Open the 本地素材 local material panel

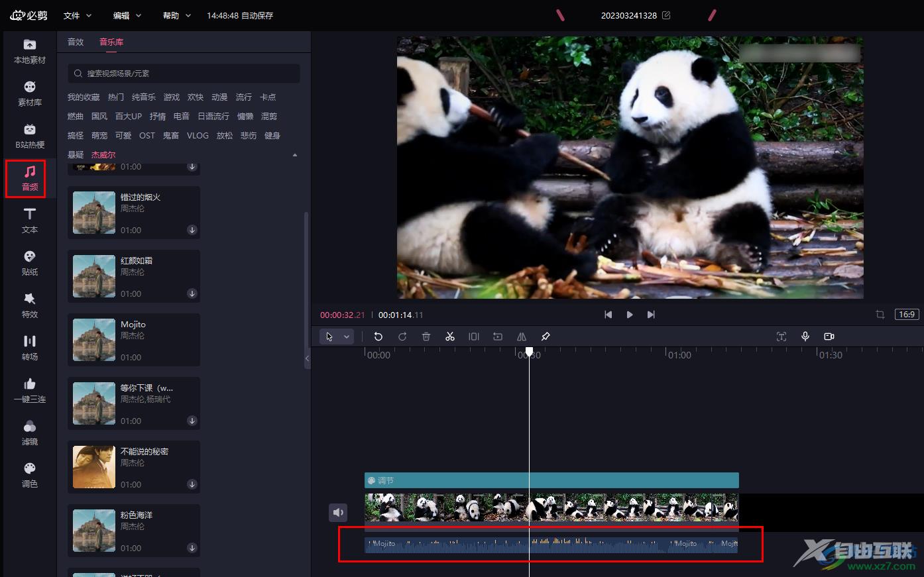(x=30, y=52)
